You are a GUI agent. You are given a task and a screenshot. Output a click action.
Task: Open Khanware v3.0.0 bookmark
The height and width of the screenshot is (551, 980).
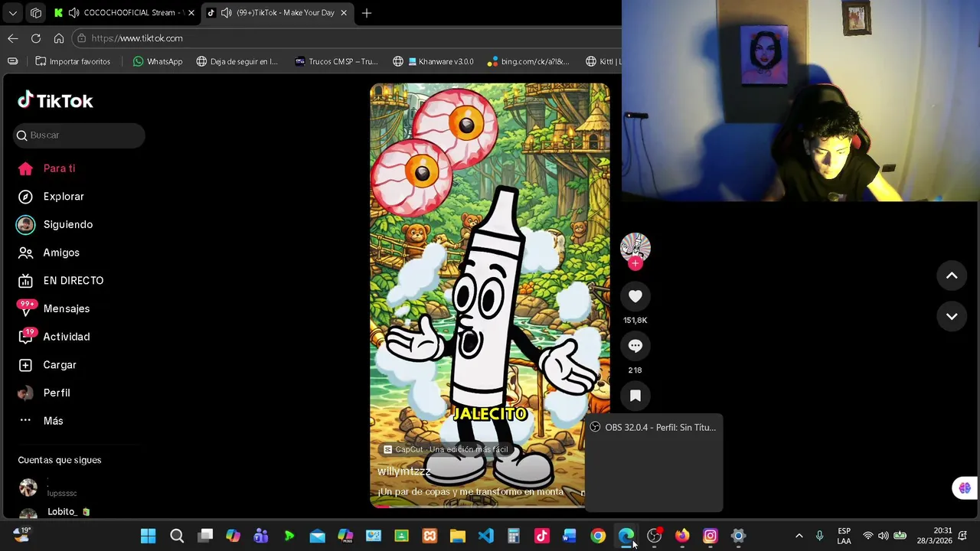click(433, 61)
